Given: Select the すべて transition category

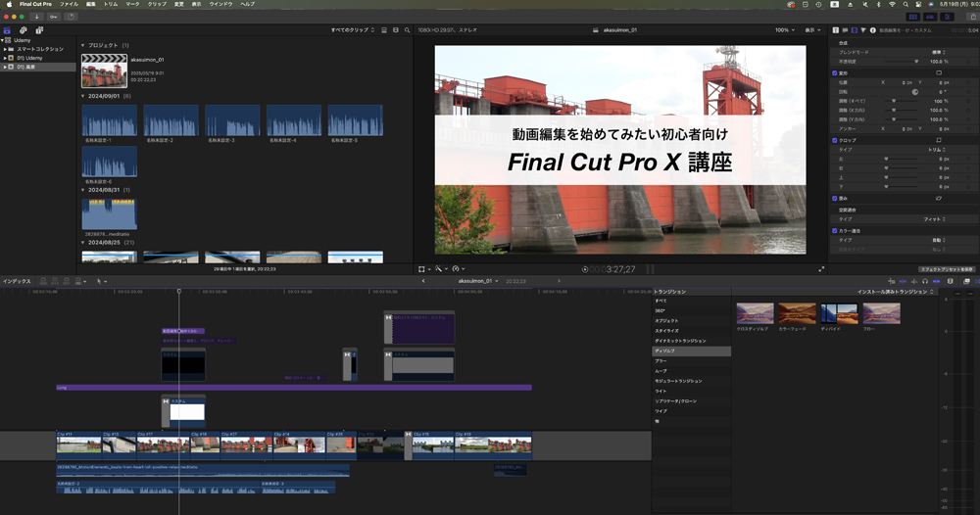Looking at the screenshot, I should coord(691,301).
